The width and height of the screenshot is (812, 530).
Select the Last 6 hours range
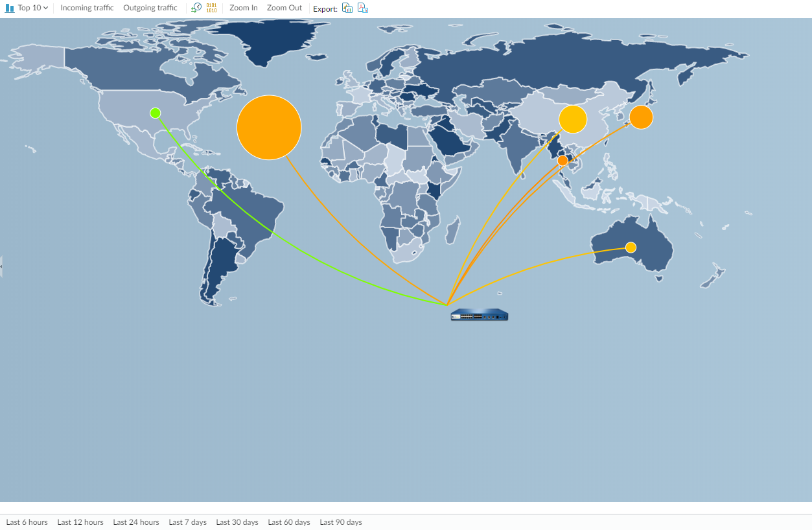tap(27, 522)
